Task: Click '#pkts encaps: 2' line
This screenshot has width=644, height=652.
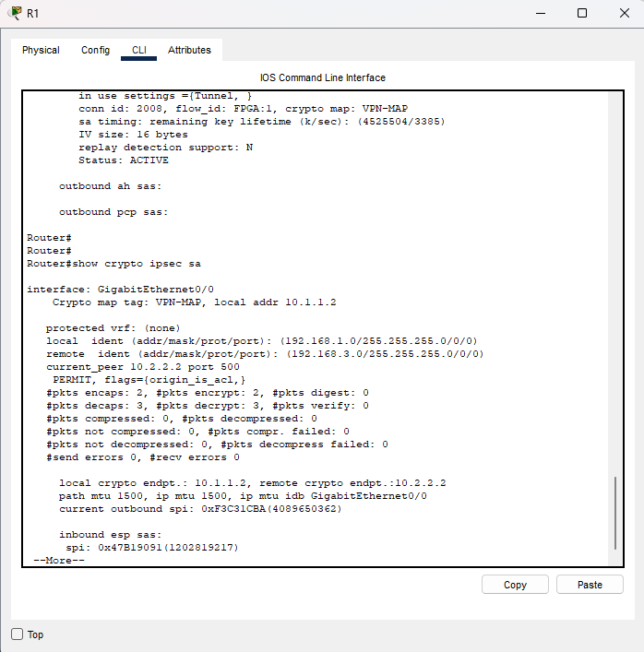Action: (x=208, y=393)
